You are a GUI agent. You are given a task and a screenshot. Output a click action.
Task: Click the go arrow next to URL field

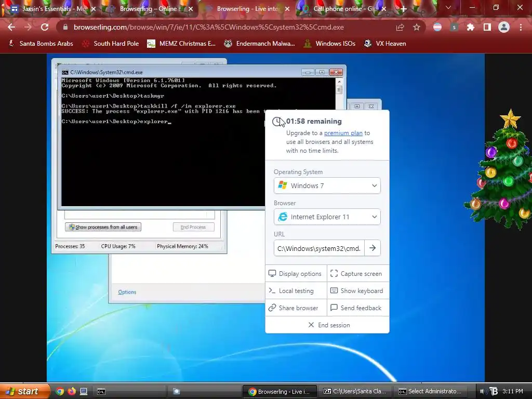[373, 248]
